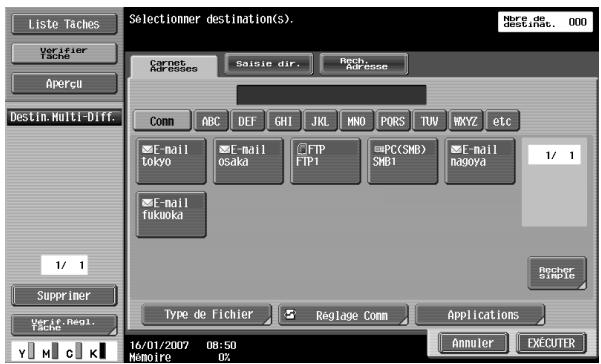Viewport: 601px width, 364px height.
Task: Tap the EXÉCUTER button
Action: click(x=551, y=343)
